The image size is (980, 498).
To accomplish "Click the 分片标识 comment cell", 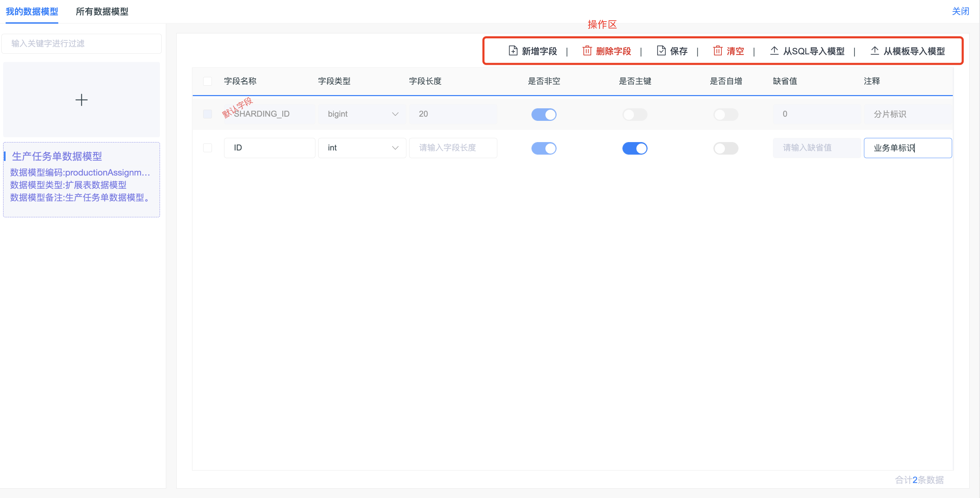I will [x=908, y=114].
